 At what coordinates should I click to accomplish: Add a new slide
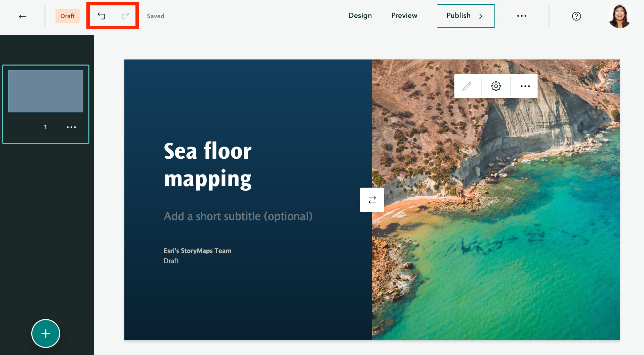click(x=46, y=333)
